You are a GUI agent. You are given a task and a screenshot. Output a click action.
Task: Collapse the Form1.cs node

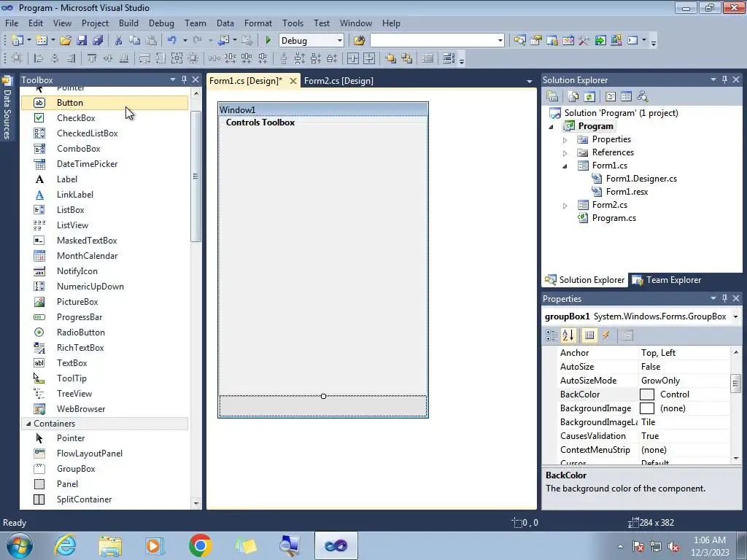[x=565, y=166]
